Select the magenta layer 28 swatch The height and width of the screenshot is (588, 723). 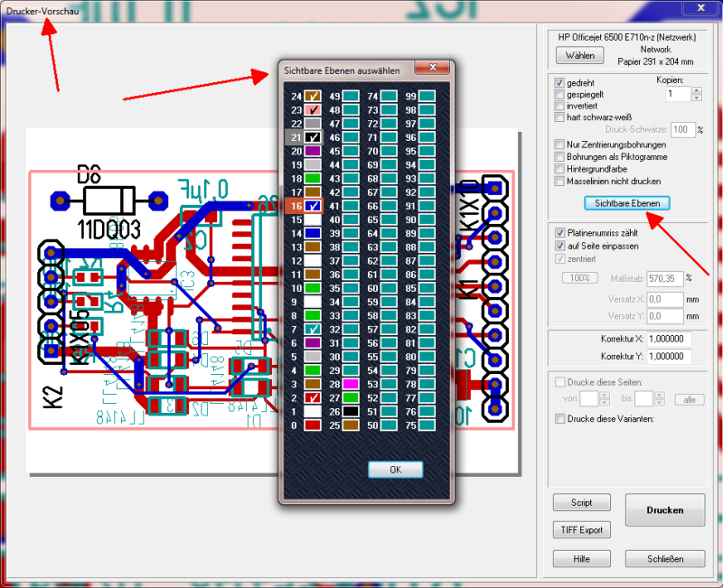click(x=351, y=384)
